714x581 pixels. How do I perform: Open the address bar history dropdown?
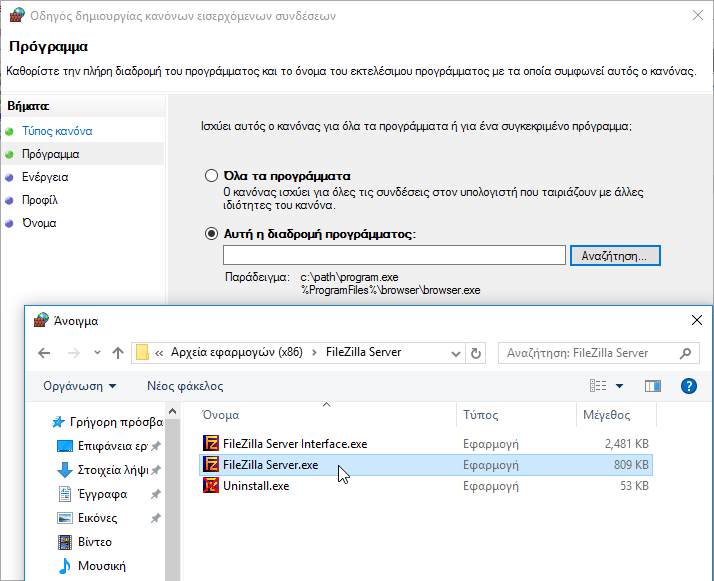click(455, 353)
